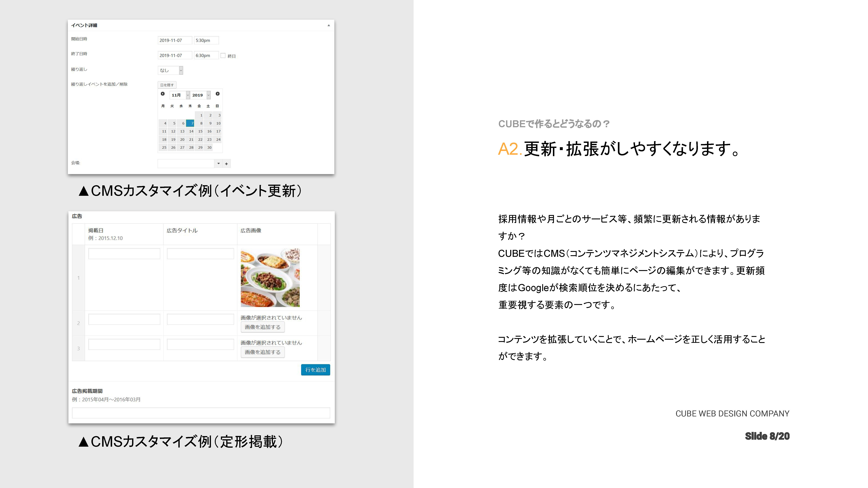Click the start time field 5:30pm
868x488 pixels.
pyautogui.click(x=206, y=40)
